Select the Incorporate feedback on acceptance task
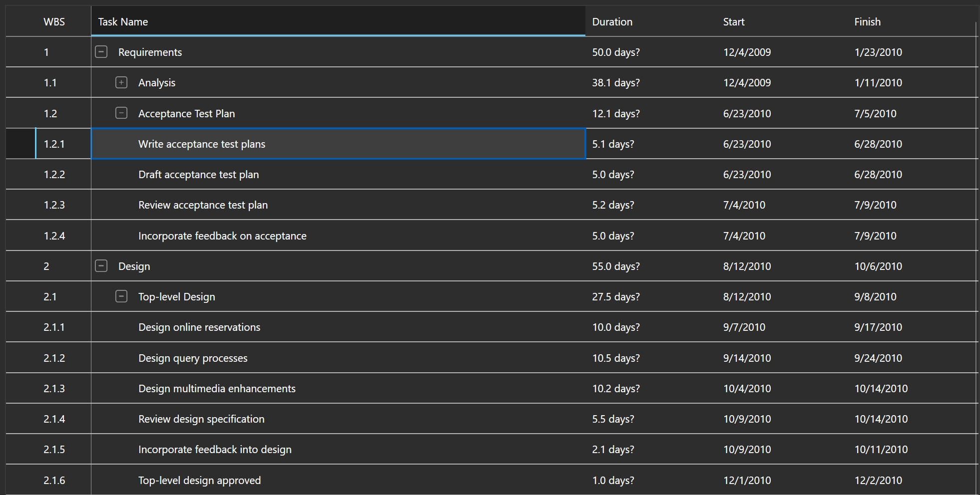 click(222, 236)
